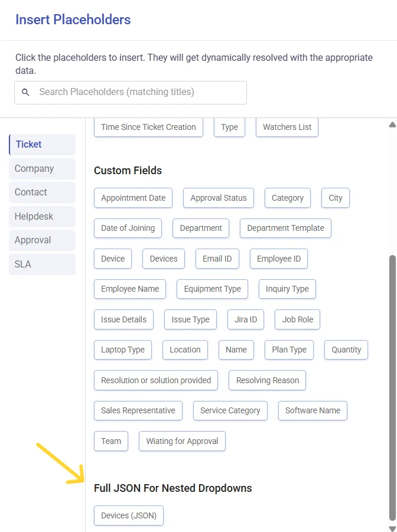Go to the Approval tab
This screenshot has height=532, width=397.
42,240
